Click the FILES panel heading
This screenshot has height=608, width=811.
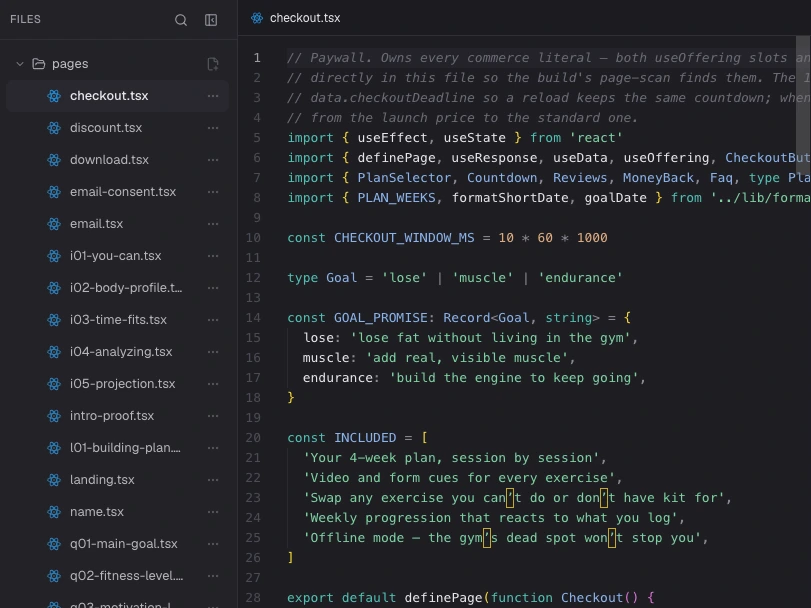(25, 19)
